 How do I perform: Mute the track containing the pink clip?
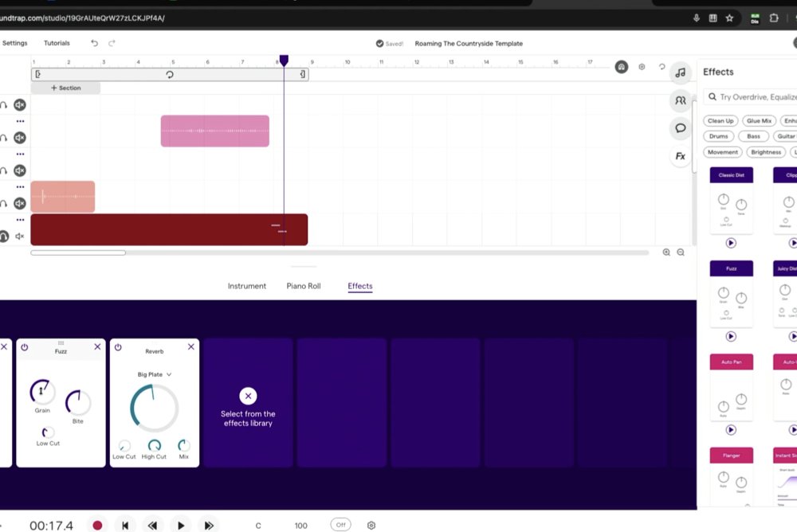click(20, 138)
